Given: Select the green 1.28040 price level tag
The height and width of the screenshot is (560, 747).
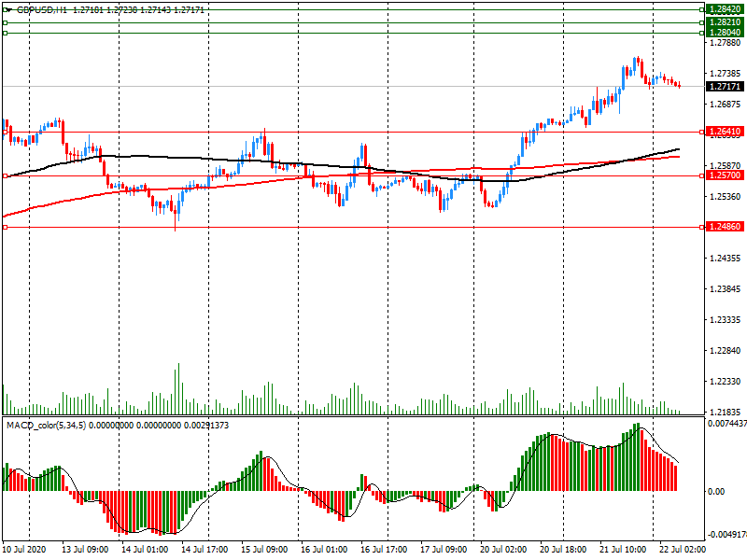Looking at the screenshot, I should click(724, 32).
